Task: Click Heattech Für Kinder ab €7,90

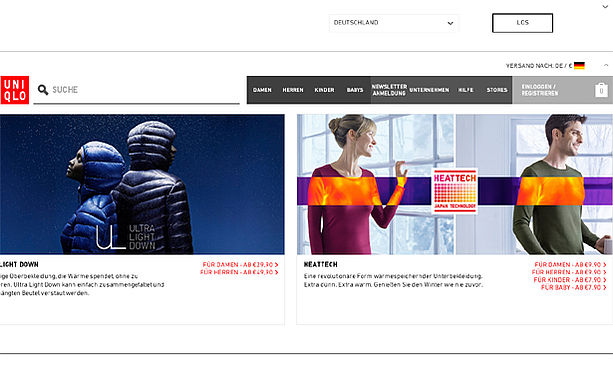Action: click(x=570, y=280)
